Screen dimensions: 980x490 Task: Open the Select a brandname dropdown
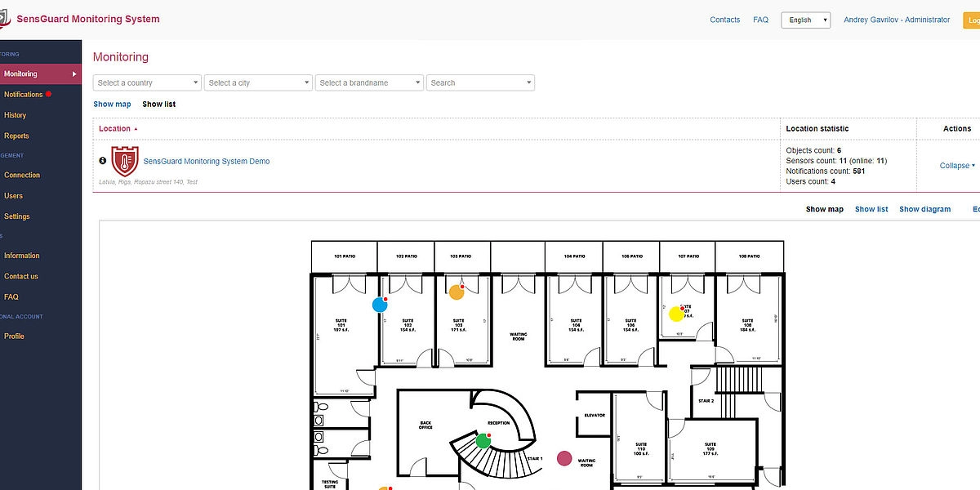(x=369, y=82)
